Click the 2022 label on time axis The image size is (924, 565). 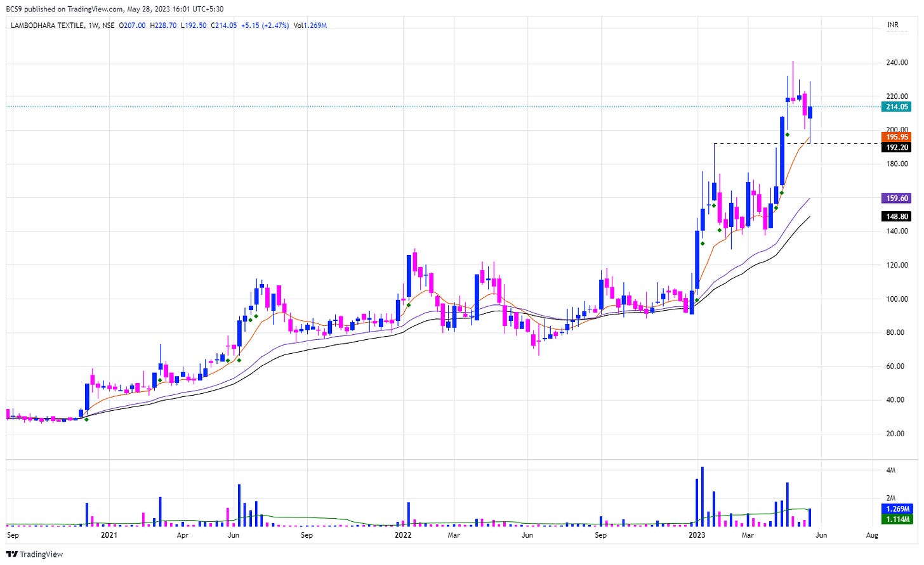403,535
